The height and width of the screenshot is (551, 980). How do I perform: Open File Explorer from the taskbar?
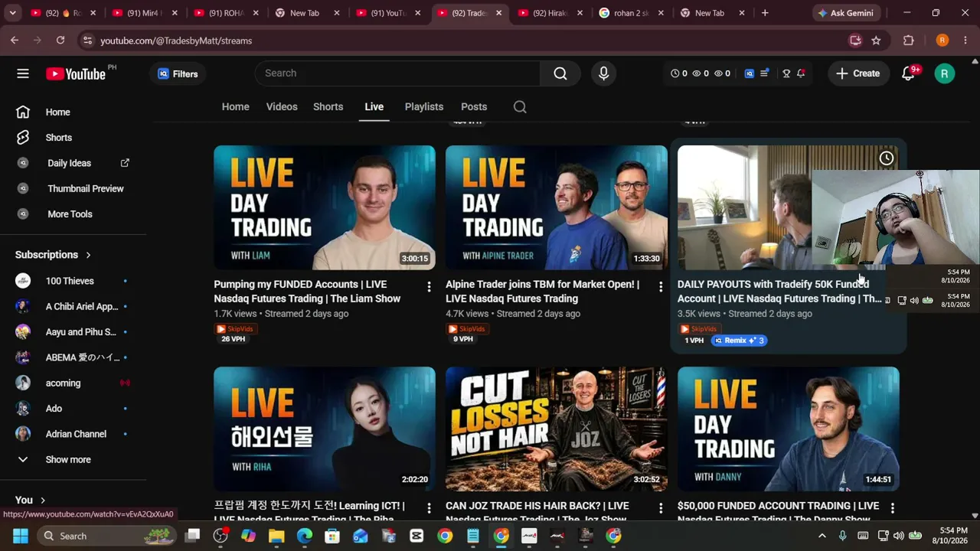coord(276,536)
